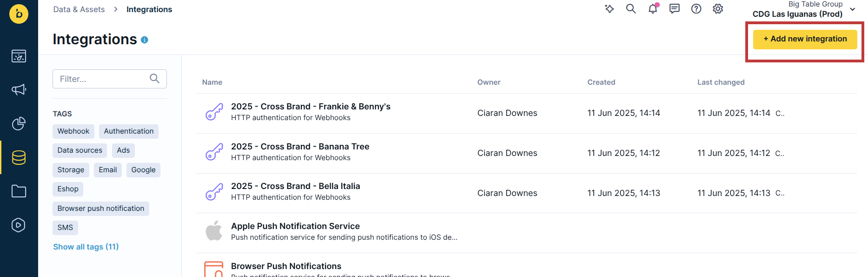
Task: Click created date 11 Jun 2025, 14:12
Action: point(623,153)
